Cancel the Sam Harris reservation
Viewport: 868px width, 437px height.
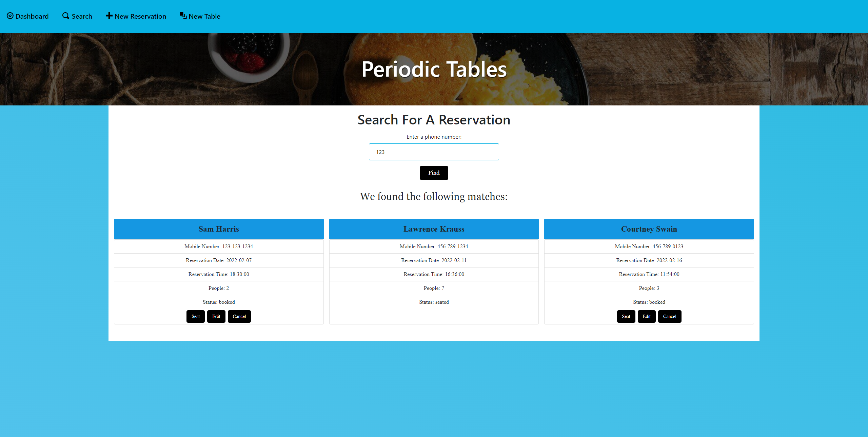point(239,316)
